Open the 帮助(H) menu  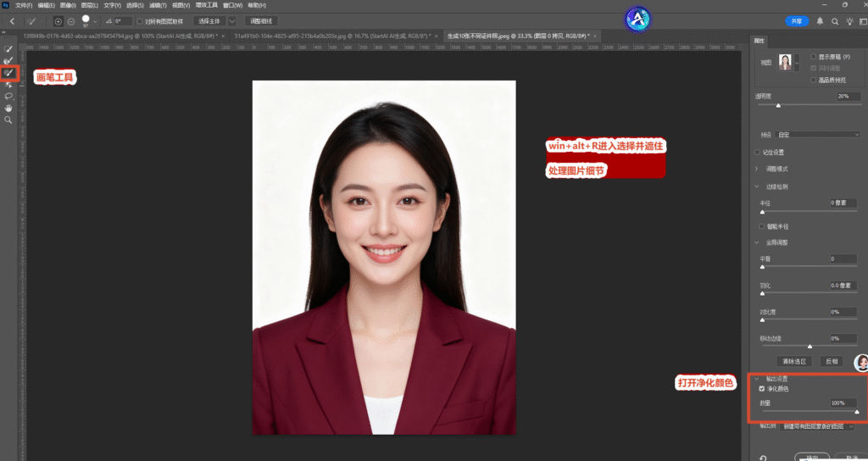pyautogui.click(x=256, y=5)
